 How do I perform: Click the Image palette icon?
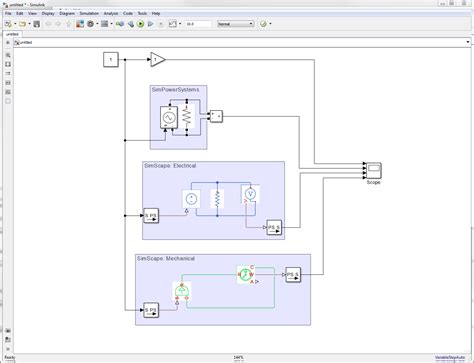tap(8, 92)
